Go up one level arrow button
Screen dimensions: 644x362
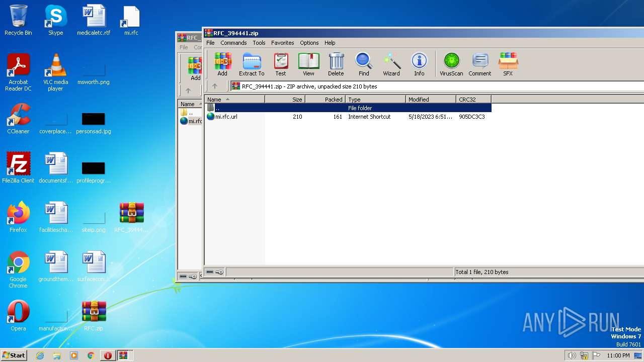click(215, 86)
